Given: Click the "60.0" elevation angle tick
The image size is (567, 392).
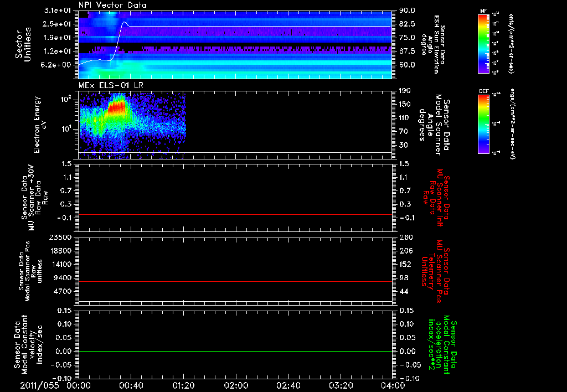Looking at the screenshot, I should 407,65.
